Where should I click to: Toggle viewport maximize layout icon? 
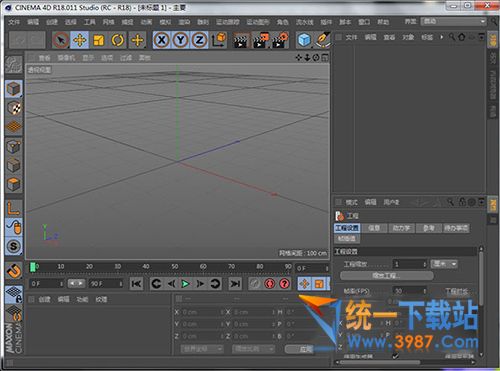tap(325, 58)
